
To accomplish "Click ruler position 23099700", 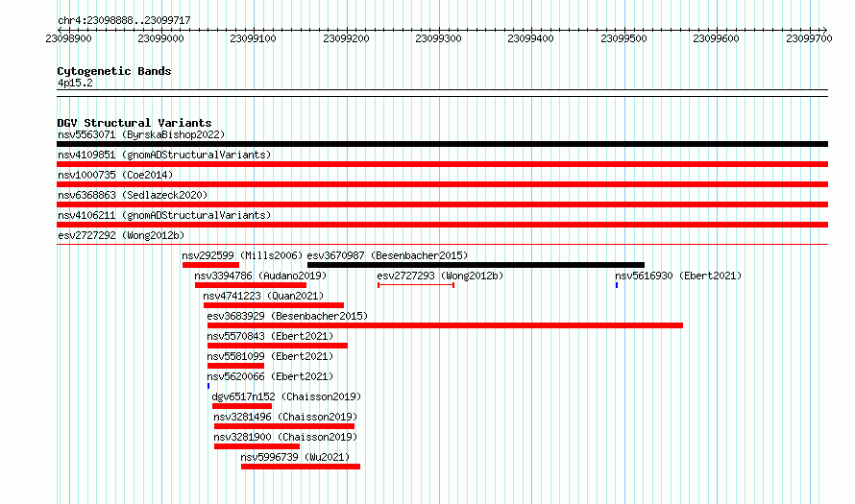I will pyautogui.click(x=809, y=38).
